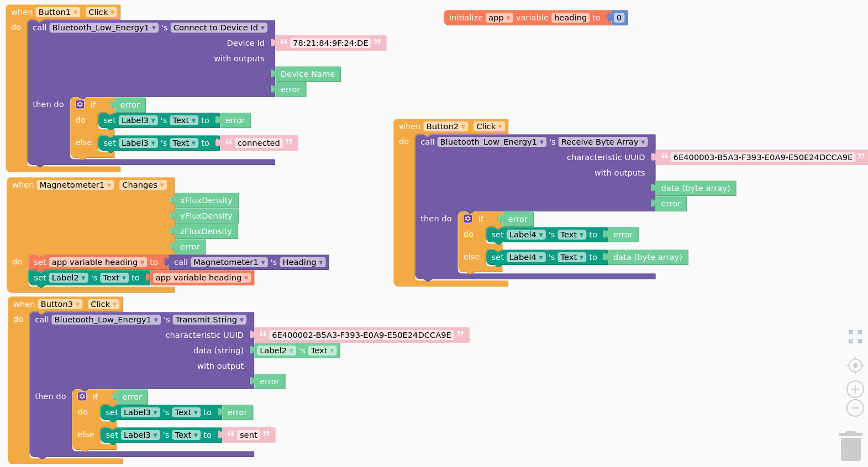Edit the 'connected' text string
The image size is (868, 467).
(259, 143)
